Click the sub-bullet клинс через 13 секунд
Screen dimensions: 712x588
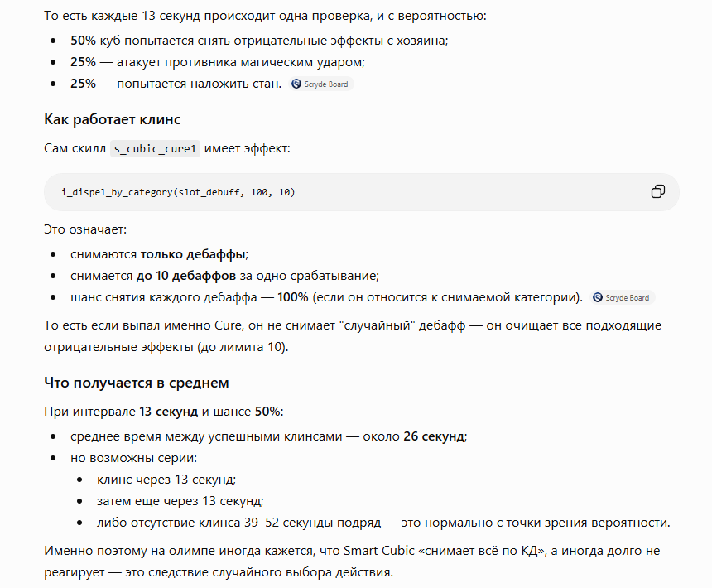click(x=166, y=480)
